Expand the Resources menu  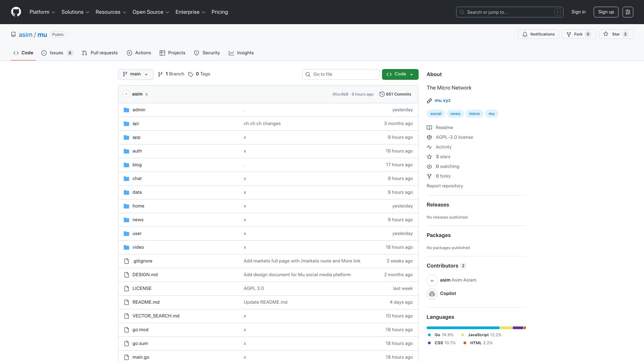[111, 12]
